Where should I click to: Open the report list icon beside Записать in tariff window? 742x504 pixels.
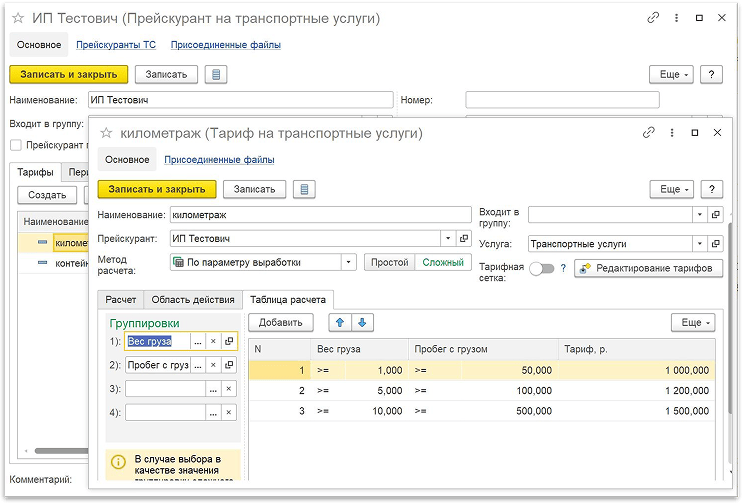pyautogui.click(x=304, y=189)
